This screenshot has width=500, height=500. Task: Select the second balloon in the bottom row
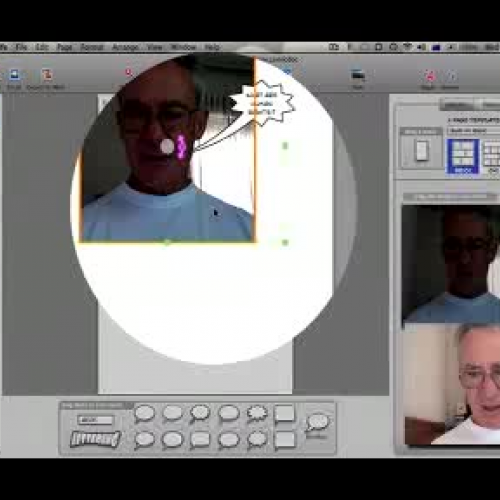tap(172, 440)
